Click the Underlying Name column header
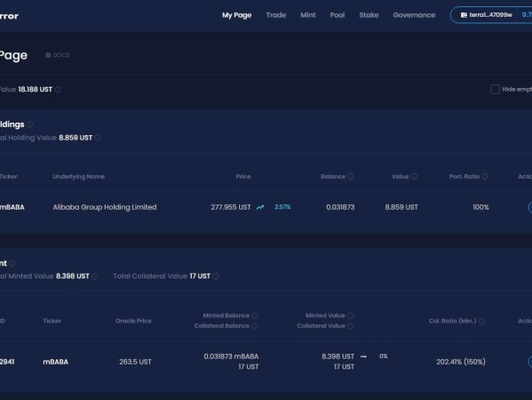The height and width of the screenshot is (400, 532). click(x=79, y=177)
